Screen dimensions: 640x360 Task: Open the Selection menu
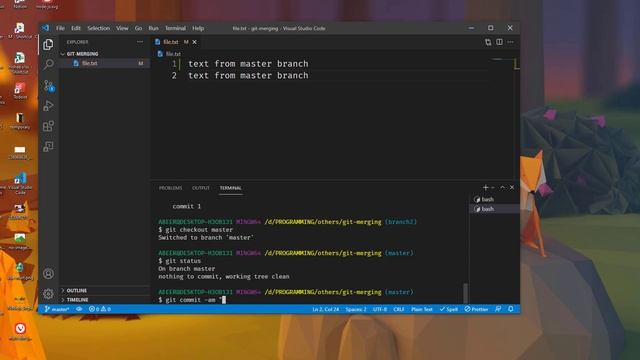point(99,28)
